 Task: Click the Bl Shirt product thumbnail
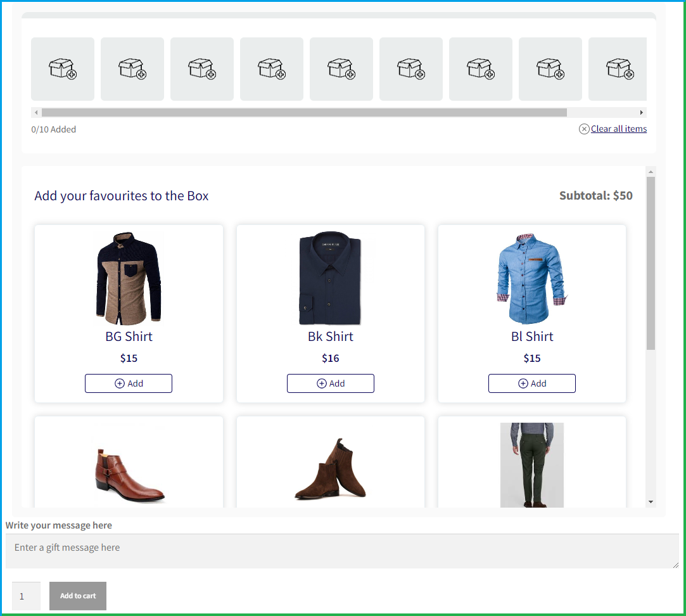tap(531, 279)
